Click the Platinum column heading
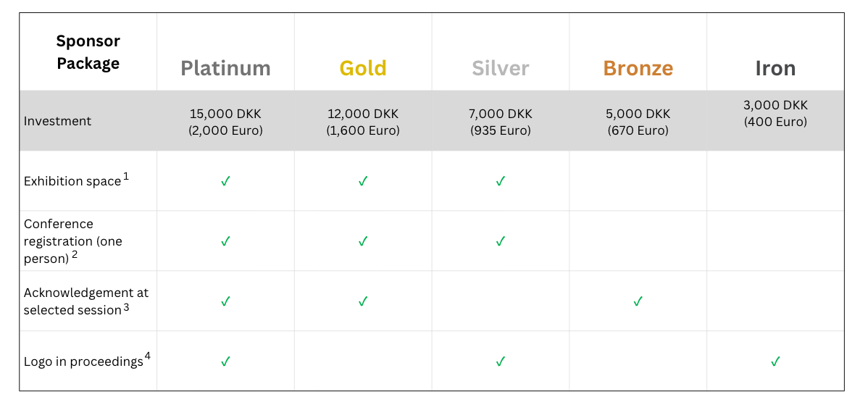Screen dimensions: 868x410 (x=225, y=68)
